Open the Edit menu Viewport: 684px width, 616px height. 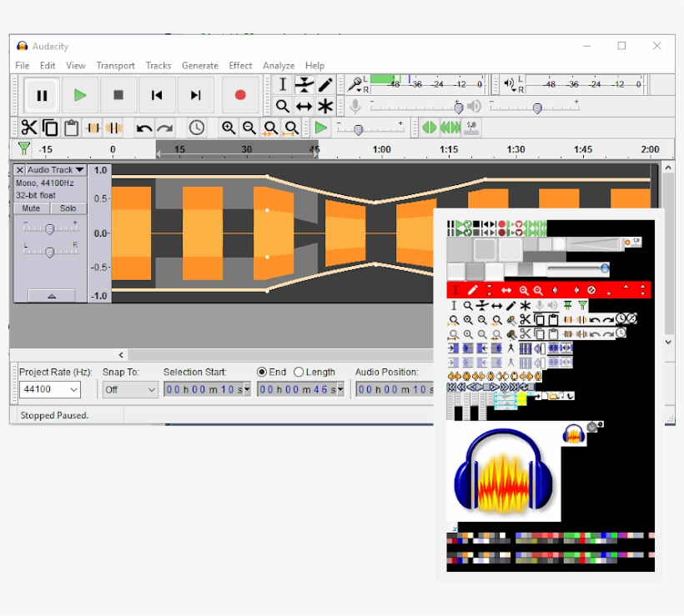click(x=48, y=65)
